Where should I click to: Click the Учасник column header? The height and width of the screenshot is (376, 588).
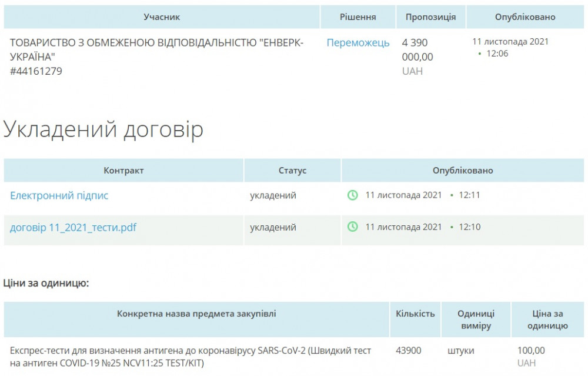[x=162, y=17]
